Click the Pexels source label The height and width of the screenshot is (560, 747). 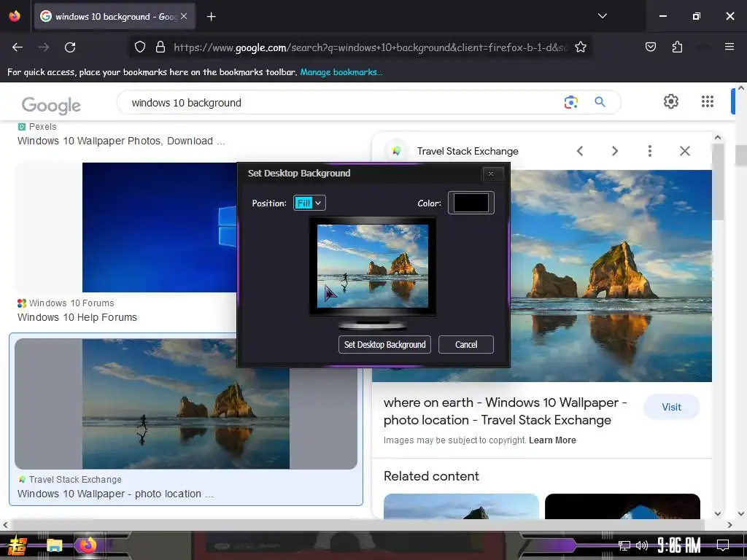42,127
